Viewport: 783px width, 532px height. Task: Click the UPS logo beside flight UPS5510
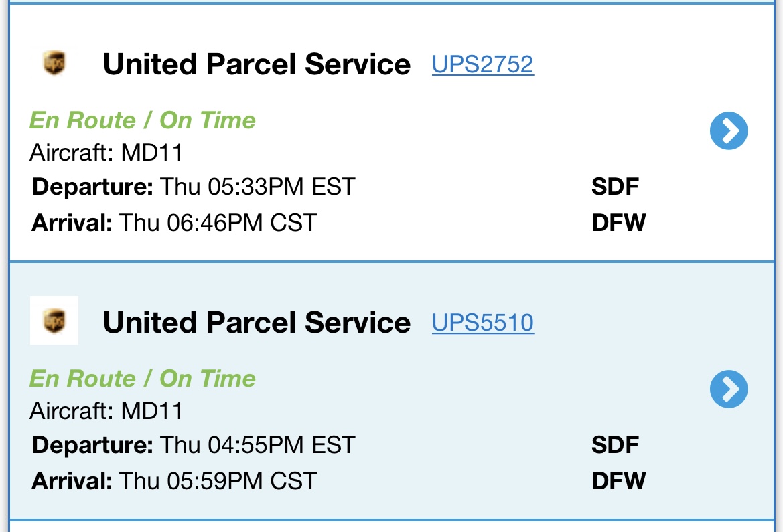pyautogui.click(x=54, y=321)
